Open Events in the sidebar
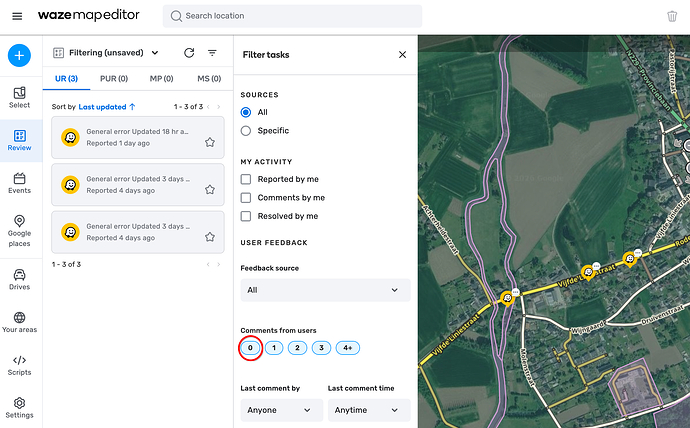The image size is (690, 428). tap(19, 183)
